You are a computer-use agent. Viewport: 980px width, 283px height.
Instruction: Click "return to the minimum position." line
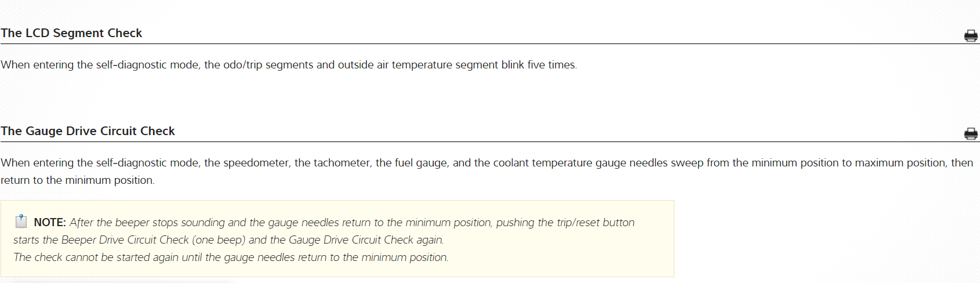click(x=78, y=180)
